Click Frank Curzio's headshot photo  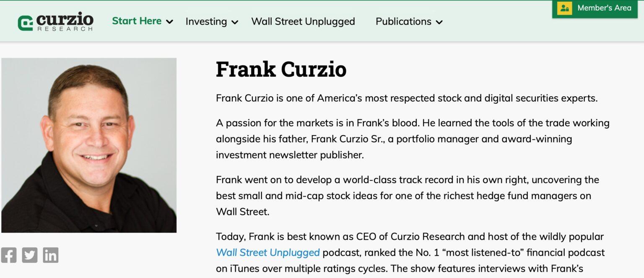click(x=89, y=146)
